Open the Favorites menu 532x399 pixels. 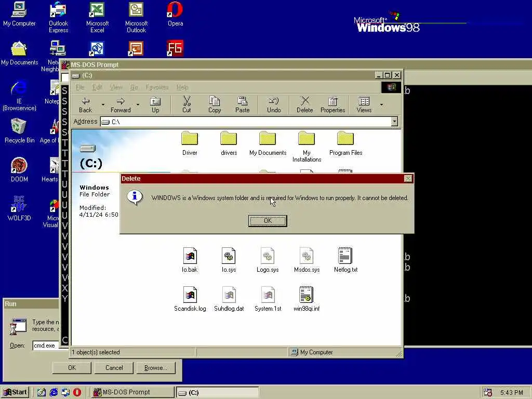coord(157,87)
